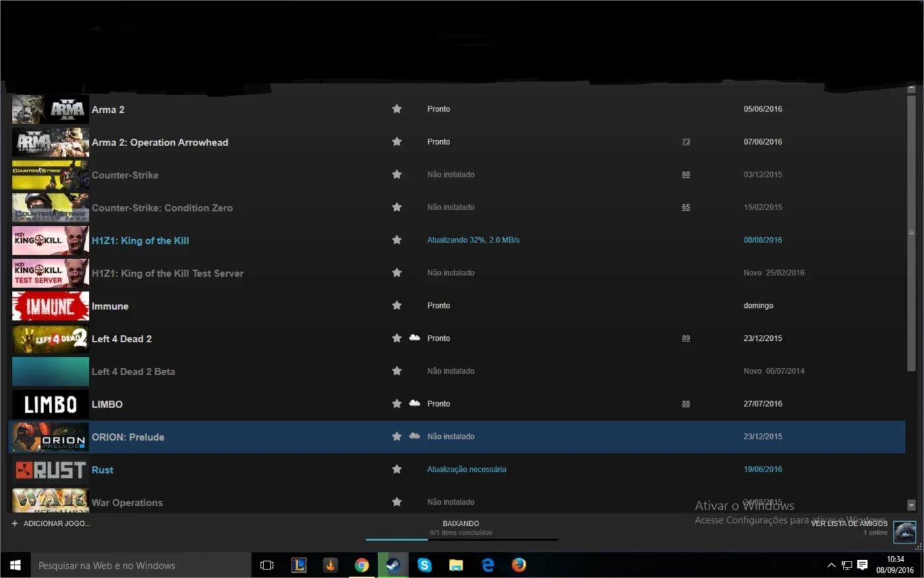
Task: Open the Action Center notifications icon
Action: (x=862, y=565)
